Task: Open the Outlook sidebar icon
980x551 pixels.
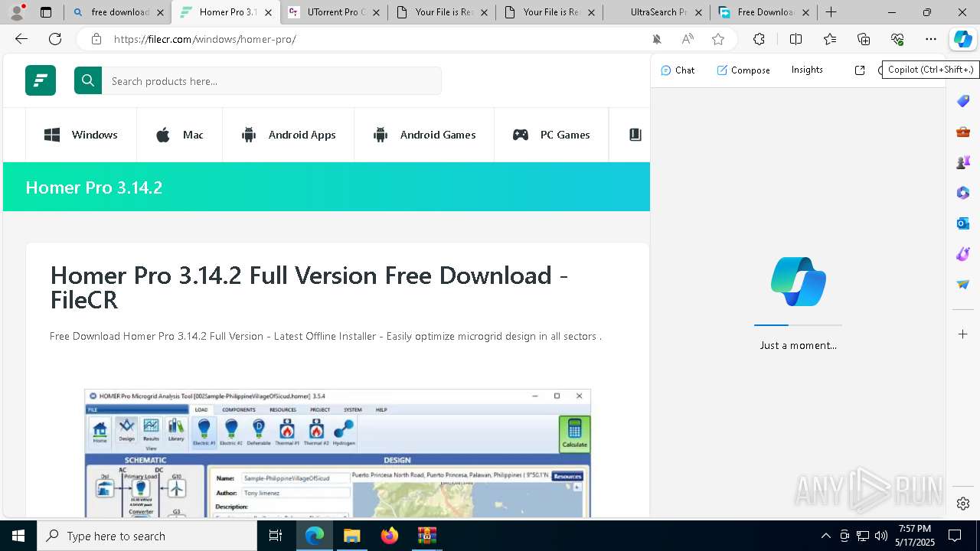Action: 963,223
